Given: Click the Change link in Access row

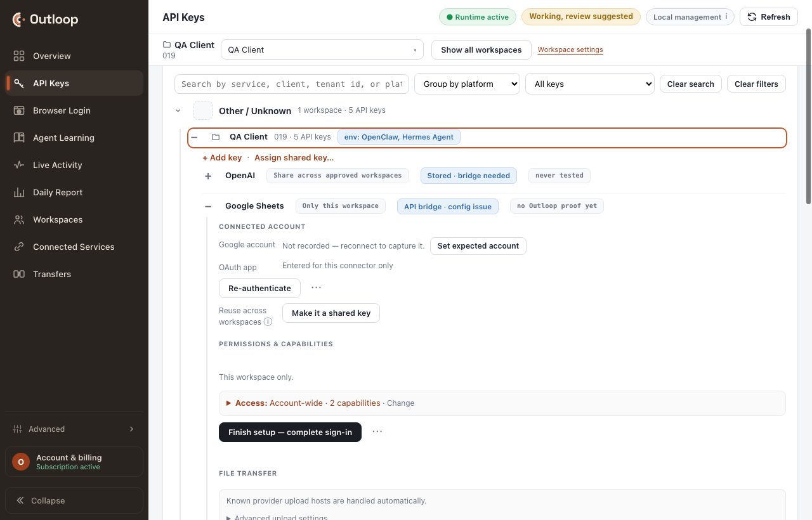Looking at the screenshot, I should [x=400, y=403].
